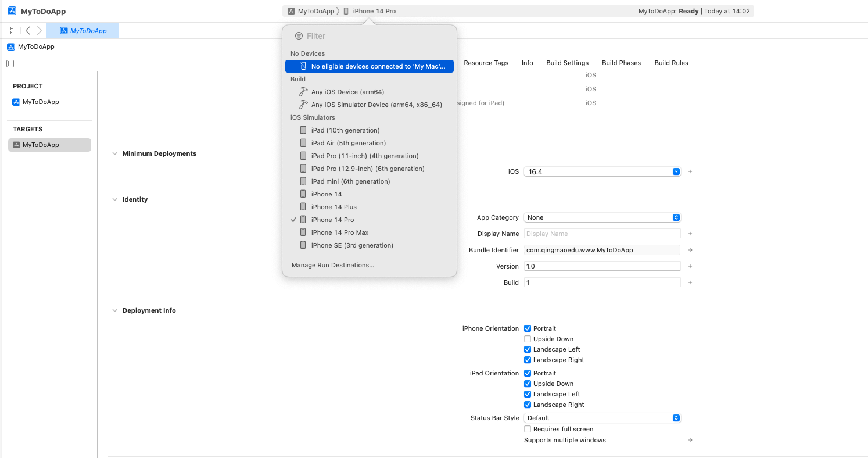Click the arrow beside Supports multiple windows
The image size is (868, 458).
[690, 440]
